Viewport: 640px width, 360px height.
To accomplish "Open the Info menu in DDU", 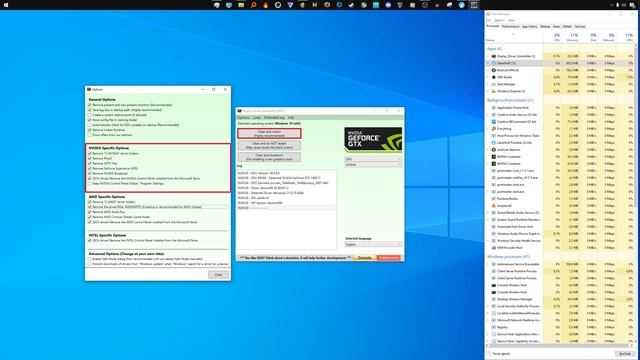I will tap(291, 118).
